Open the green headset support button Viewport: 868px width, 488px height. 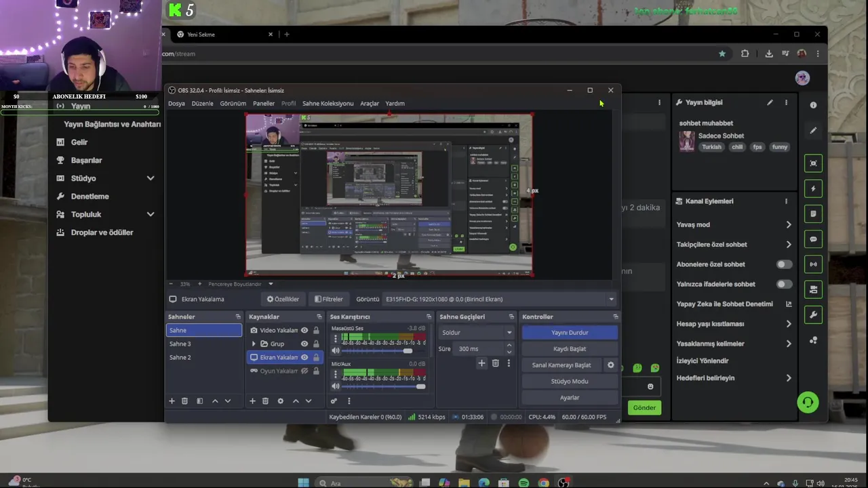(808, 402)
